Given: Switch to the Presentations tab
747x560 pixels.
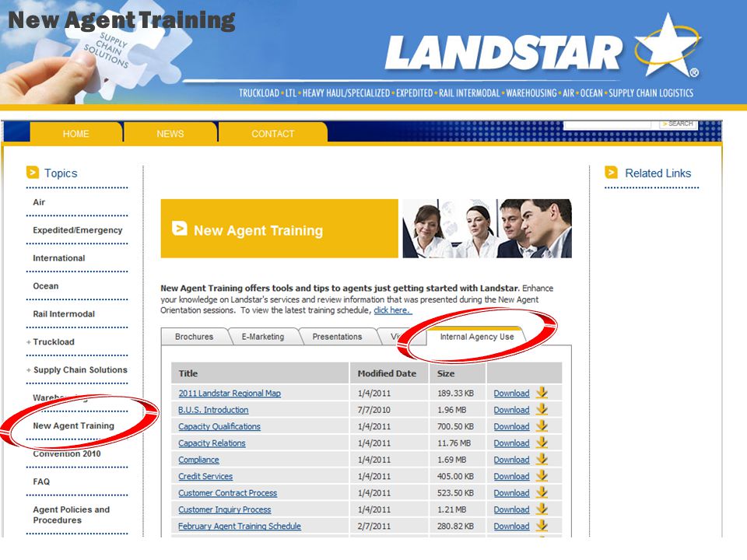Looking at the screenshot, I should tap(337, 337).
